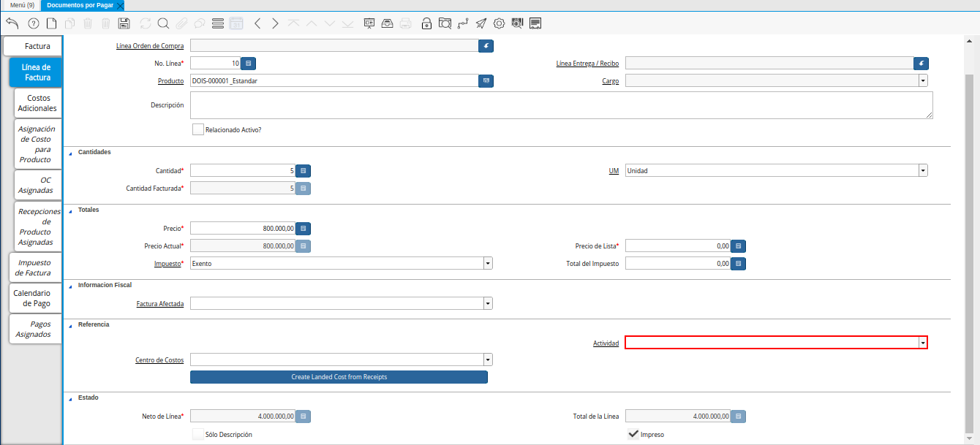The height and width of the screenshot is (445, 980).
Task: Switch to the Menú (9) tab
Action: point(21,5)
